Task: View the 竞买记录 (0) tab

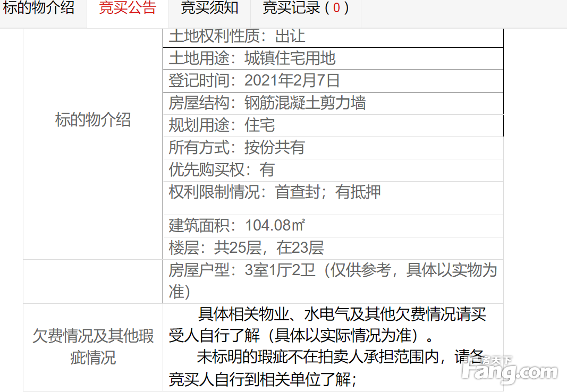Action: pos(306,9)
